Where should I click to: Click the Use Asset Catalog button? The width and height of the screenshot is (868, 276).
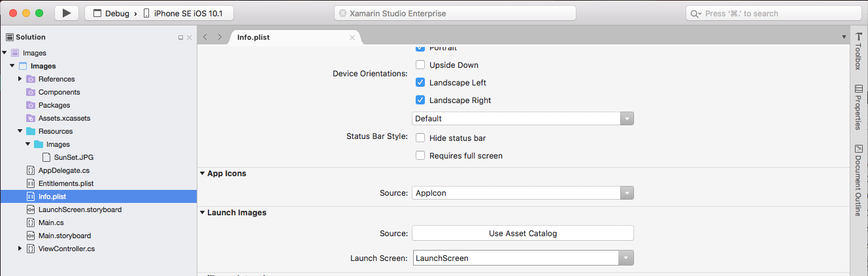(523, 233)
